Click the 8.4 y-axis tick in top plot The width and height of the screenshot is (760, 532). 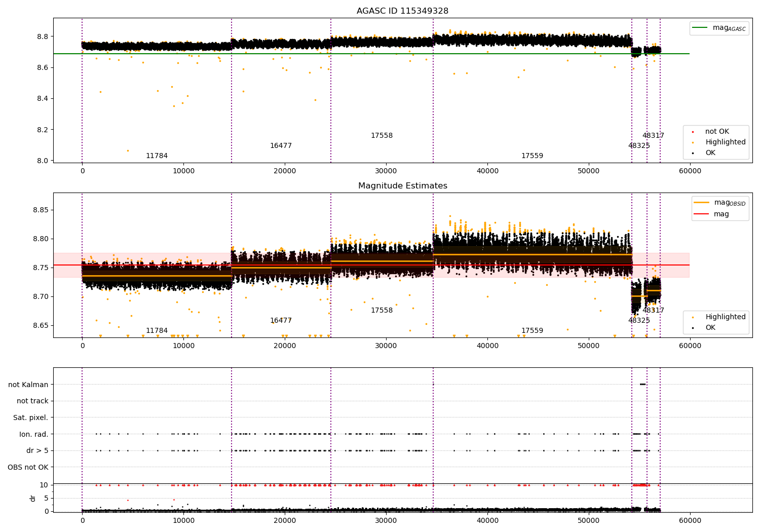pos(43,99)
